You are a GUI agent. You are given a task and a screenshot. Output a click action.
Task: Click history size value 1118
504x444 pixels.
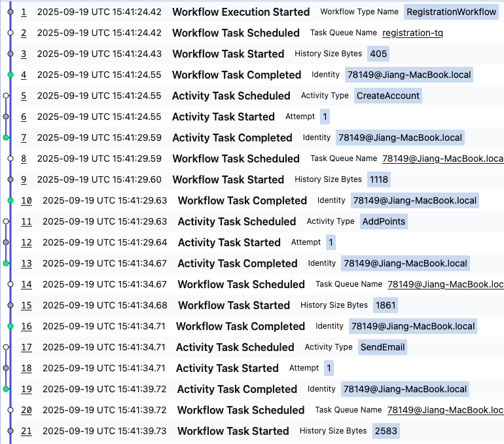(x=379, y=179)
